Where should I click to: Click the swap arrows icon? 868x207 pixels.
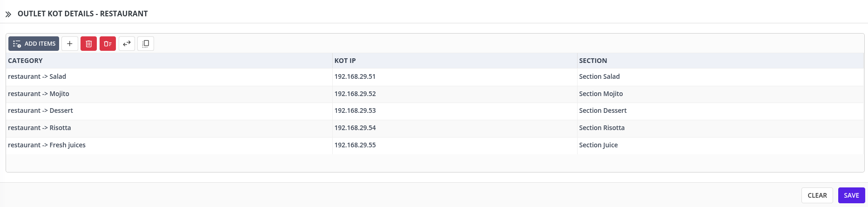(127, 44)
